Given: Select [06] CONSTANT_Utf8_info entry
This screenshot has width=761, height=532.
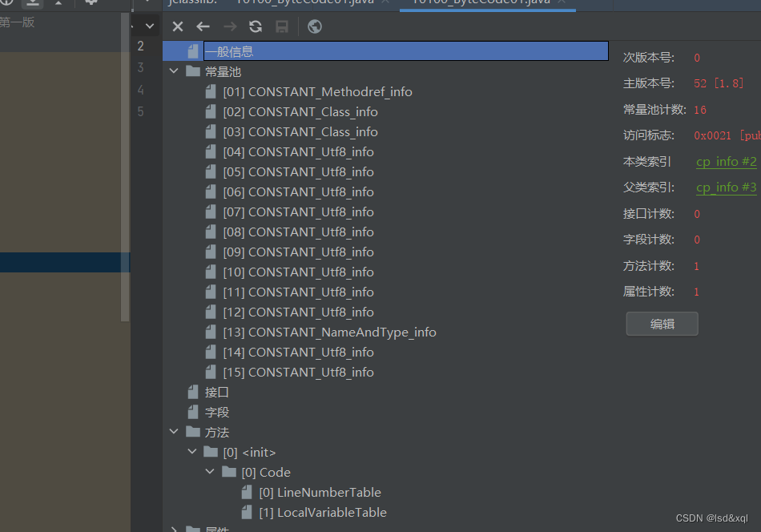Looking at the screenshot, I should pos(298,191).
